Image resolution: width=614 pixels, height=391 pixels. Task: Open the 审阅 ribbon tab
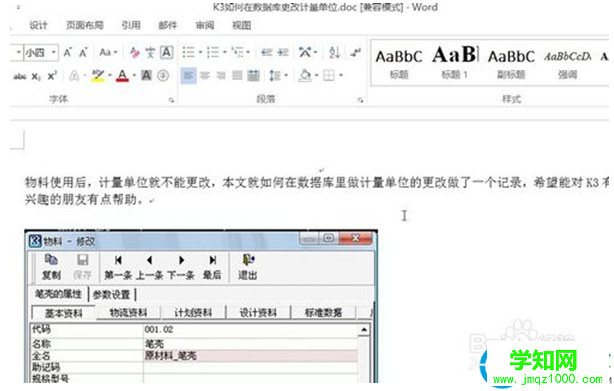(x=205, y=25)
